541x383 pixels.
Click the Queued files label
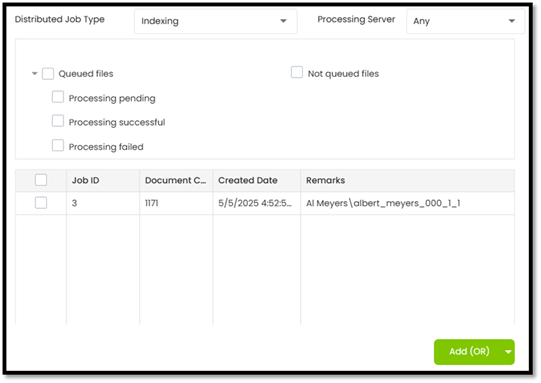(x=86, y=74)
